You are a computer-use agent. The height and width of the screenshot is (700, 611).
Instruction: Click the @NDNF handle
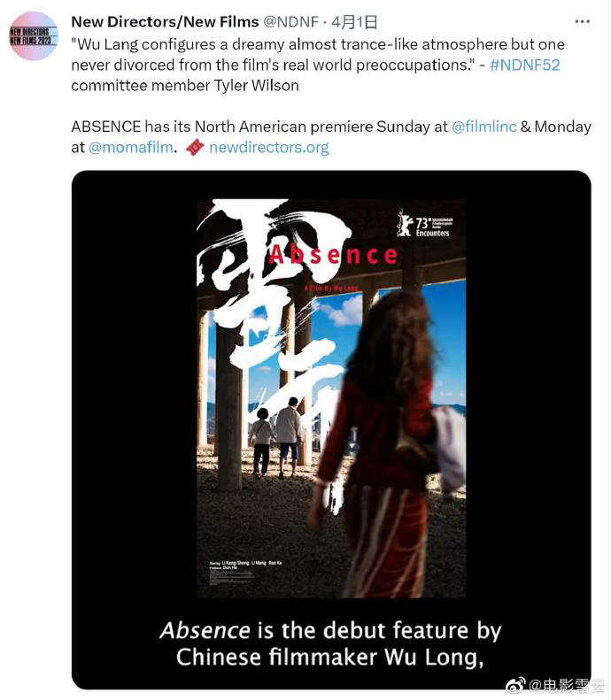[x=290, y=22]
